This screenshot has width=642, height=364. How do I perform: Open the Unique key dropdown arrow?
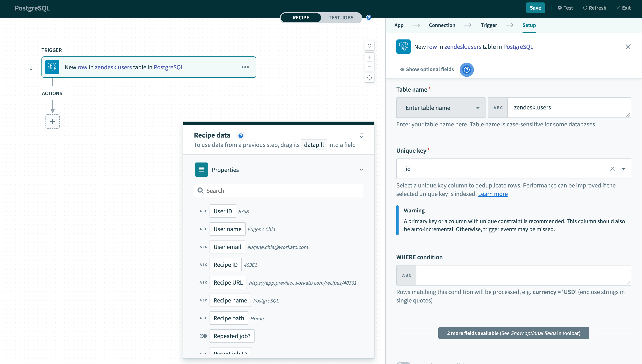pyautogui.click(x=623, y=169)
